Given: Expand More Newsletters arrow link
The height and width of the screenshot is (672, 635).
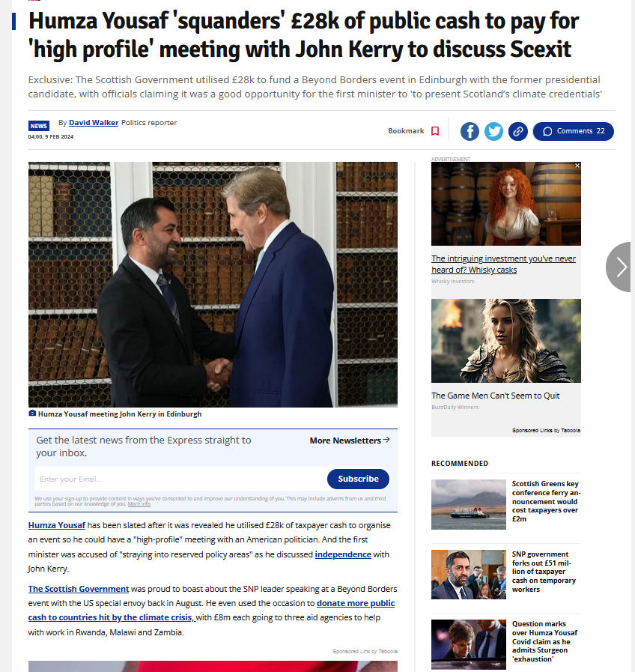Looking at the screenshot, I should click(x=349, y=441).
